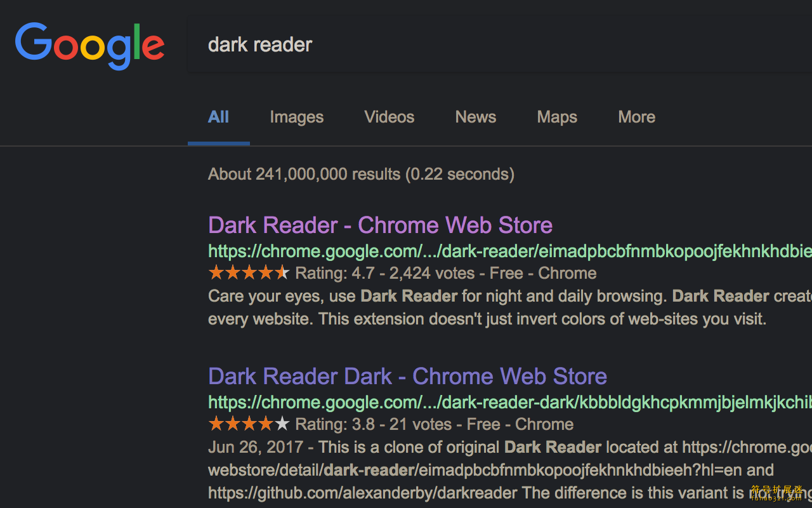Click the dark-reader-dark green URL
Viewport: 812px width, 508px height.
point(510,403)
